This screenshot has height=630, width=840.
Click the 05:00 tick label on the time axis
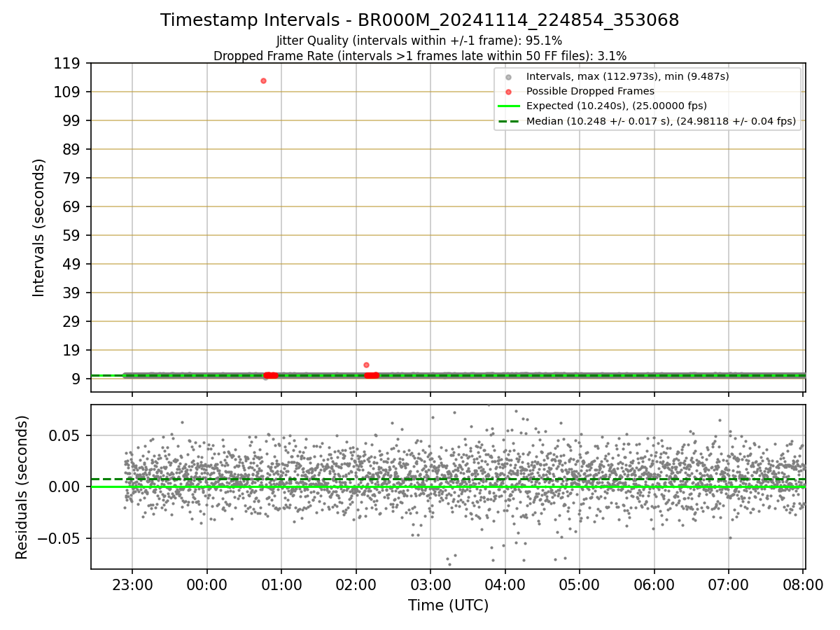(580, 585)
